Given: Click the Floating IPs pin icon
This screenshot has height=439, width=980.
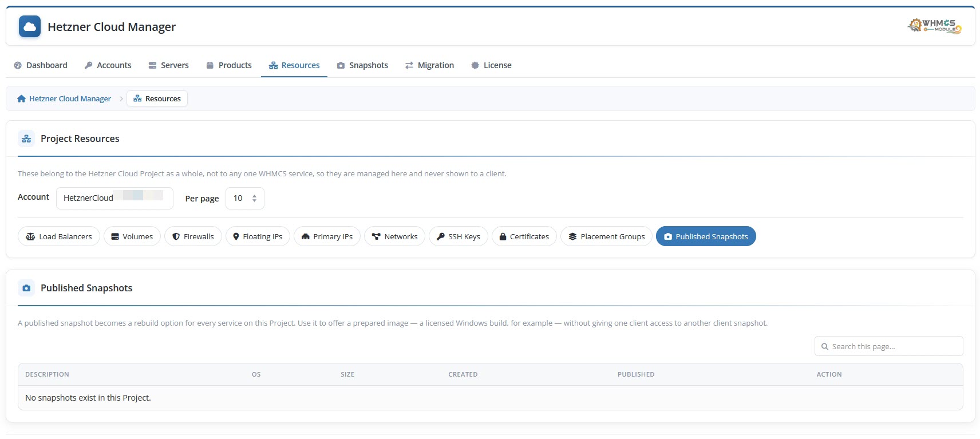Looking at the screenshot, I should [x=236, y=236].
